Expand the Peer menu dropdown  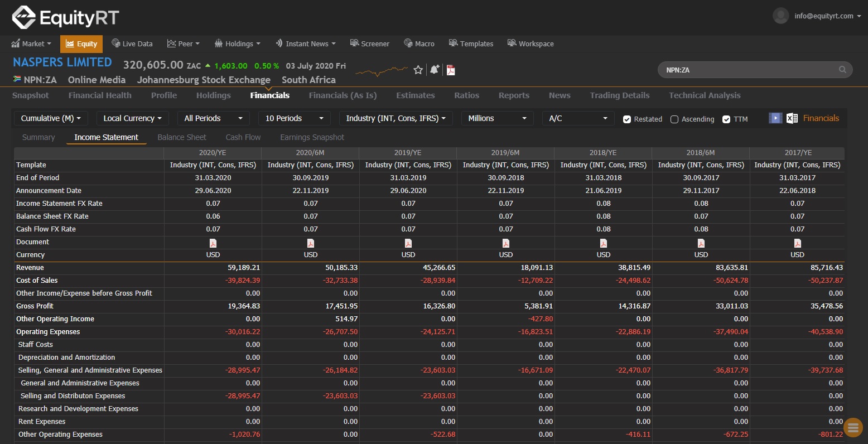point(183,44)
